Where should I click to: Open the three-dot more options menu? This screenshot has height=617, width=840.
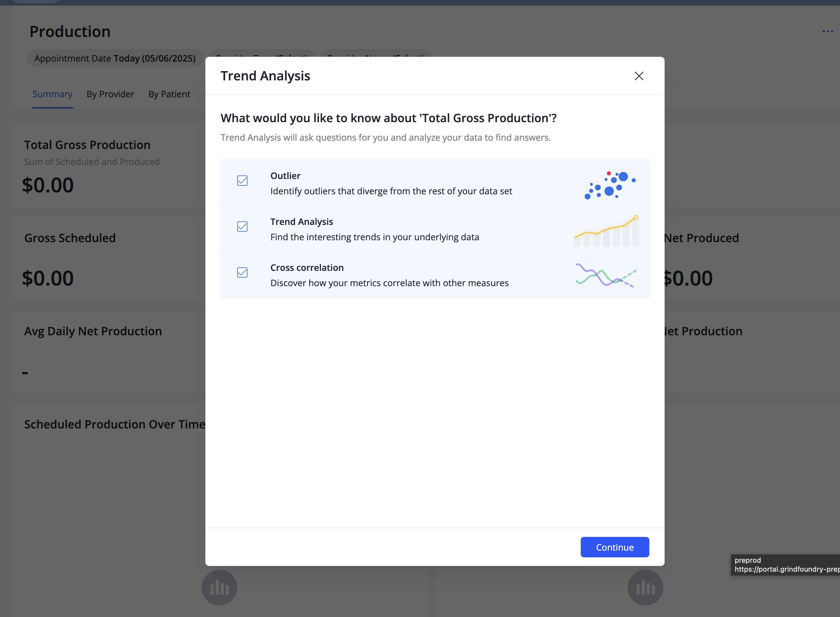827,31
